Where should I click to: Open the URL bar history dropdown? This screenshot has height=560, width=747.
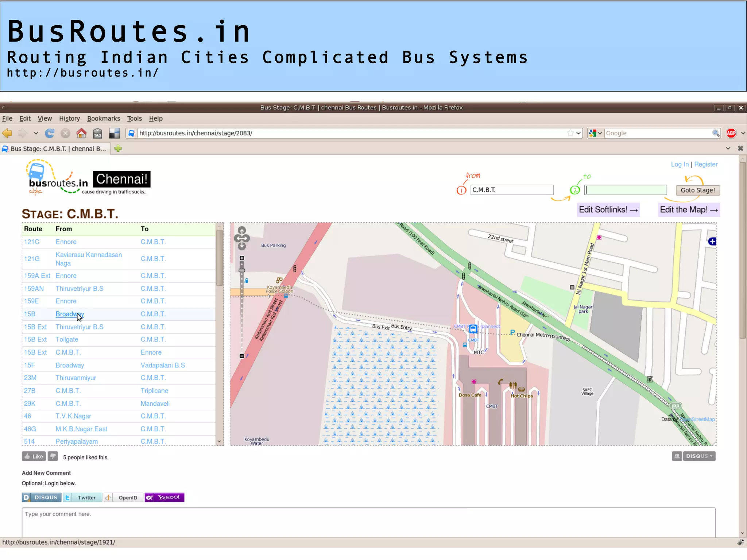point(578,133)
